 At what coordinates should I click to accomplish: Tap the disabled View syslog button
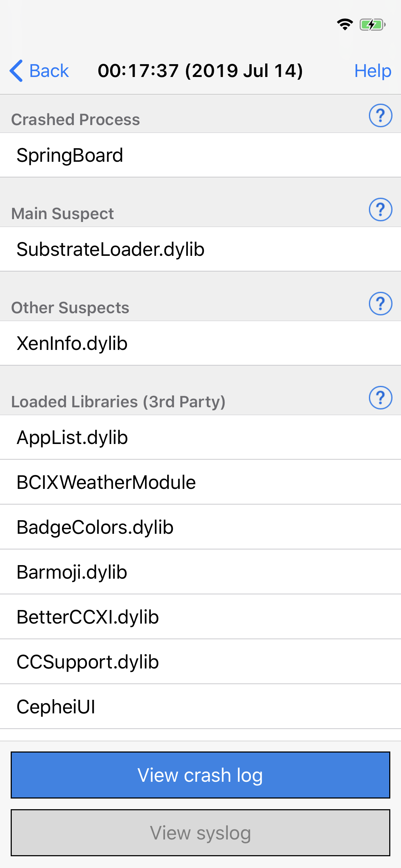[x=200, y=833]
